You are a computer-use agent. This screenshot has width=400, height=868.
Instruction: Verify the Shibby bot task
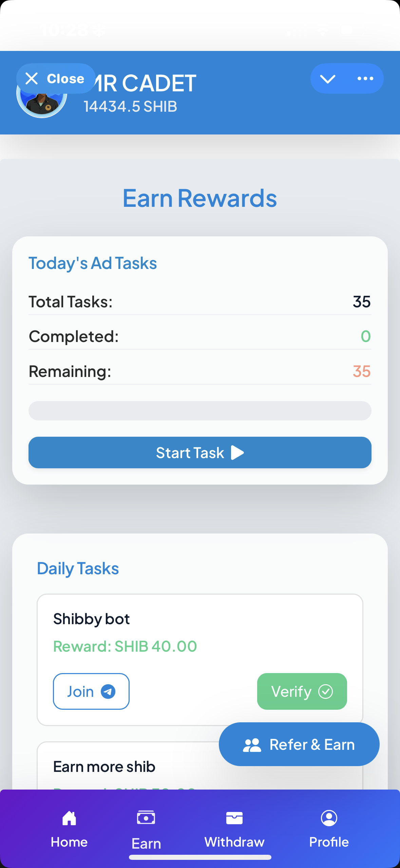pyautogui.click(x=302, y=691)
